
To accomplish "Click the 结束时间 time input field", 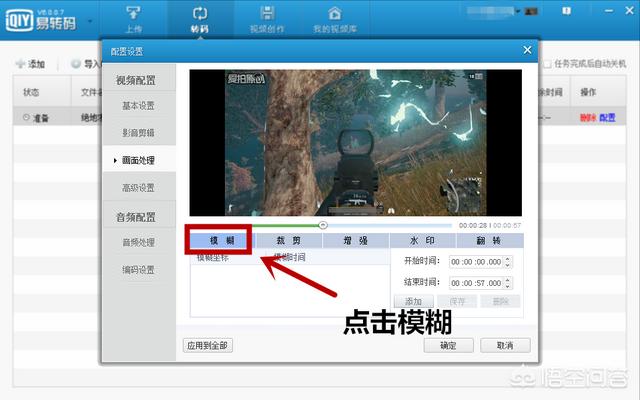I will tap(476, 282).
